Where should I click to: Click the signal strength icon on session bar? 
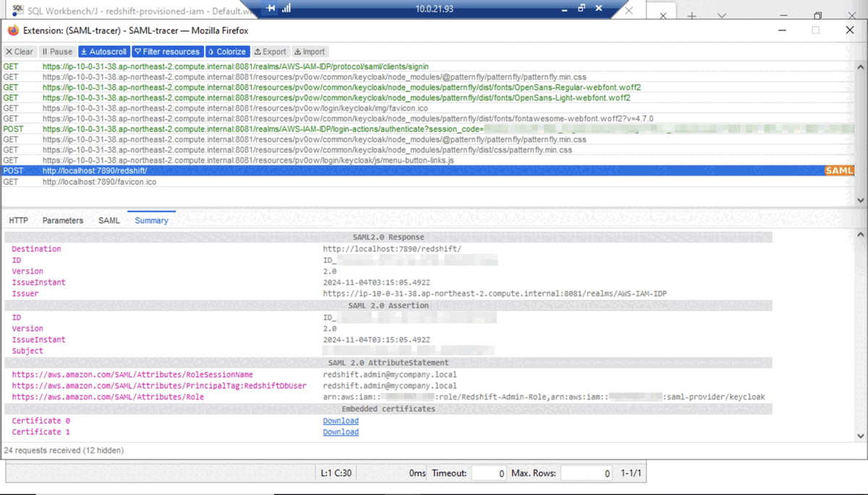pos(286,9)
